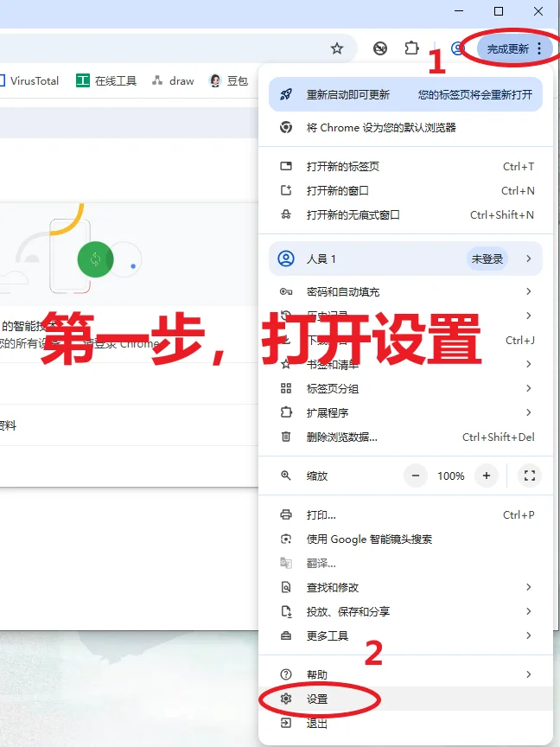The height and width of the screenshot is (747, 560).
Task: Expand the 书签和清单 submenu arrow
Action: coord(529,364)
